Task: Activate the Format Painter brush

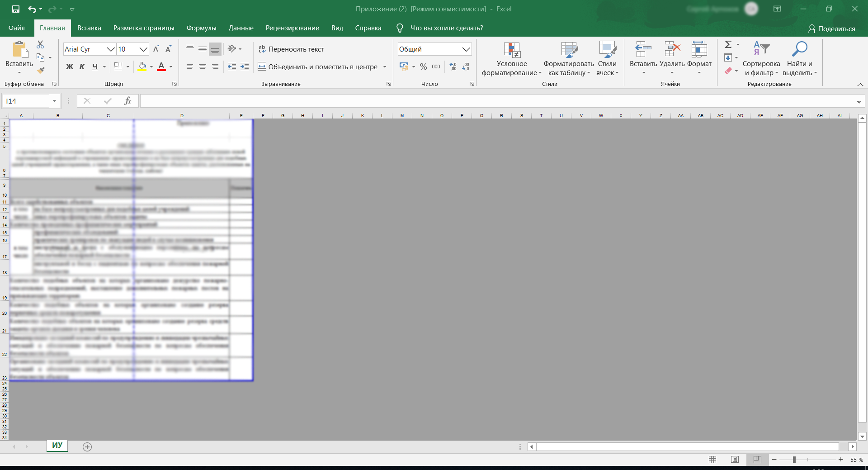Action: point(41,71)
